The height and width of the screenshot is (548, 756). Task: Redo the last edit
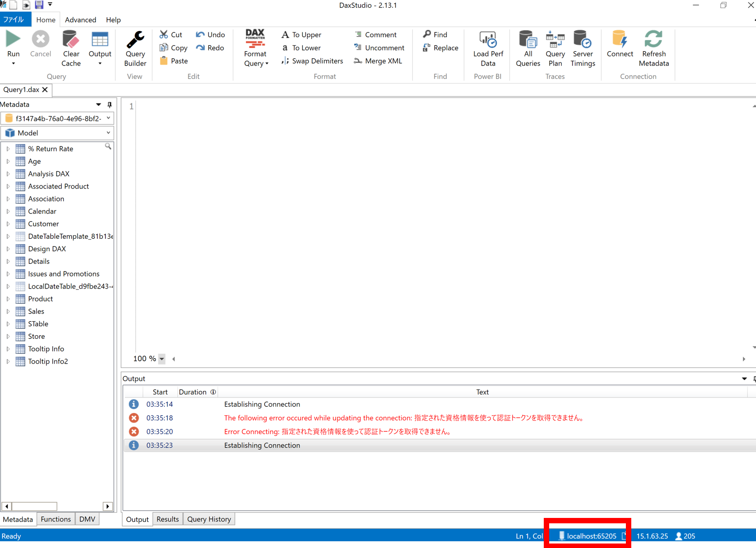[210, 48]
